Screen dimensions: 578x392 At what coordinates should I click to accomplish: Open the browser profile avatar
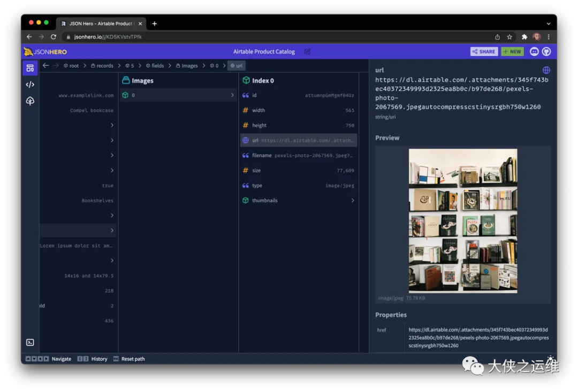537,37
